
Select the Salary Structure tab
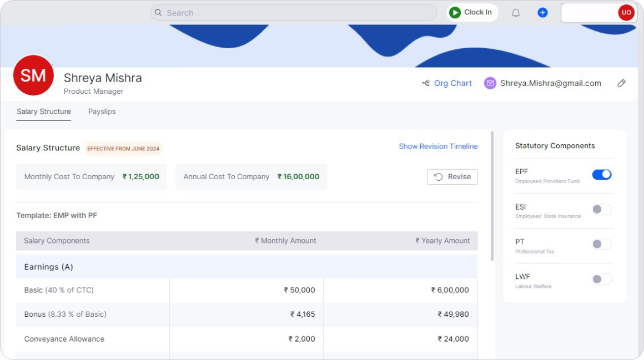[44, 111]
